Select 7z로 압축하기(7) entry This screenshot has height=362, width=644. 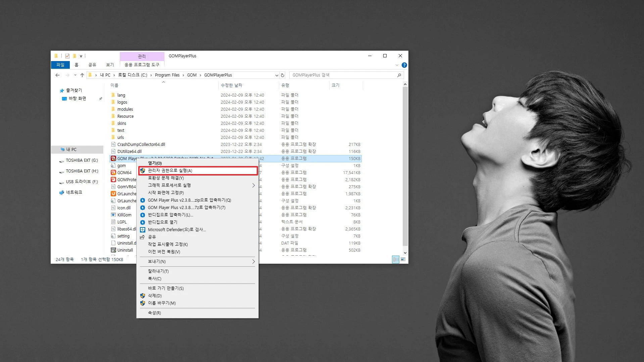(198, 207)
